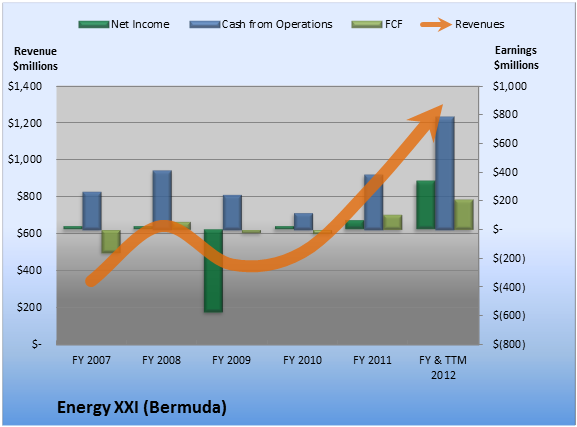This screenshot has width=577, height=427.
Task: Click the 'FY 2008' category label
Action: pyautogui.click(x=162, y=360)
